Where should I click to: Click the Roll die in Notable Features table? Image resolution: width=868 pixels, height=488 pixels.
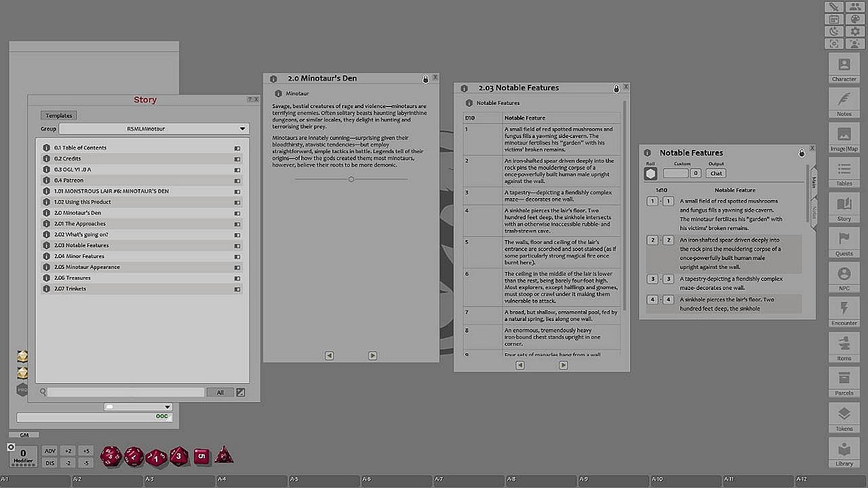(650, 174)
